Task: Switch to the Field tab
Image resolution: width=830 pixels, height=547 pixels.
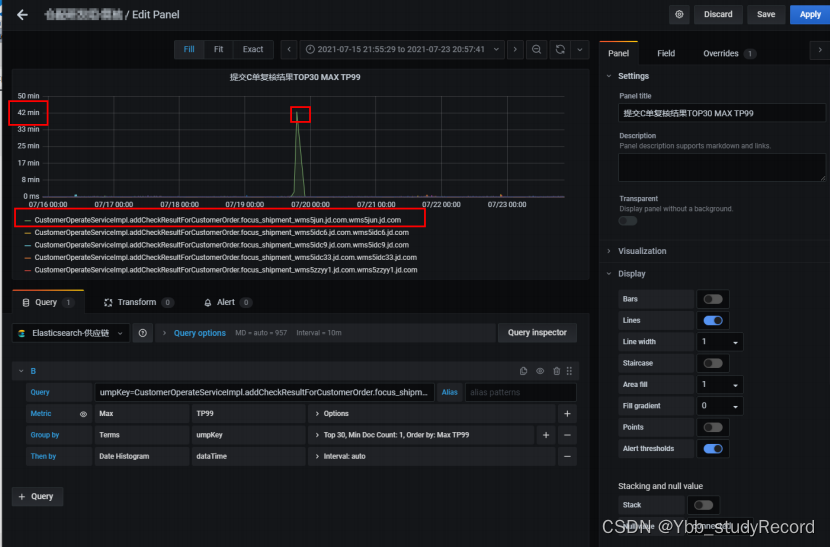Action: tap(666, 53)
